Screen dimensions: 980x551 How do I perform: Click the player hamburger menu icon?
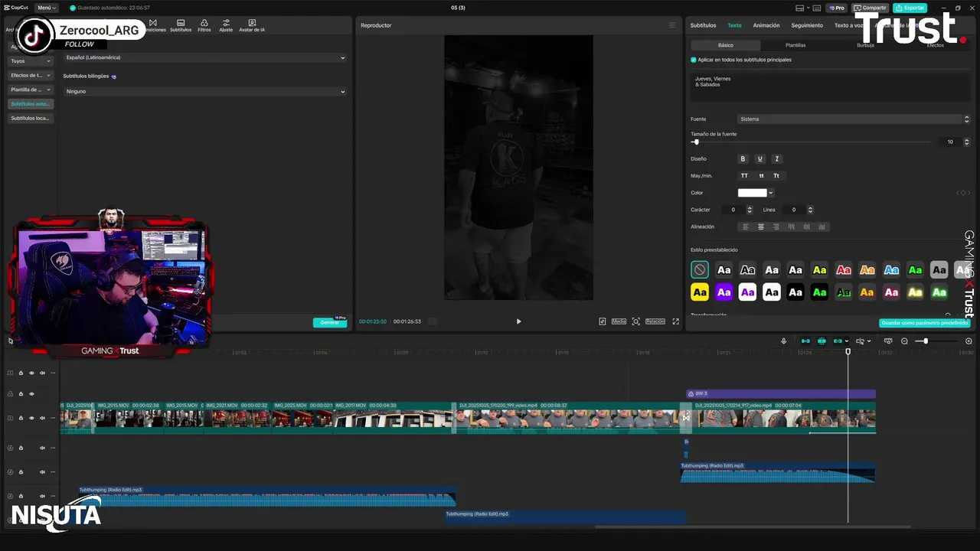[x=672, y=25]
